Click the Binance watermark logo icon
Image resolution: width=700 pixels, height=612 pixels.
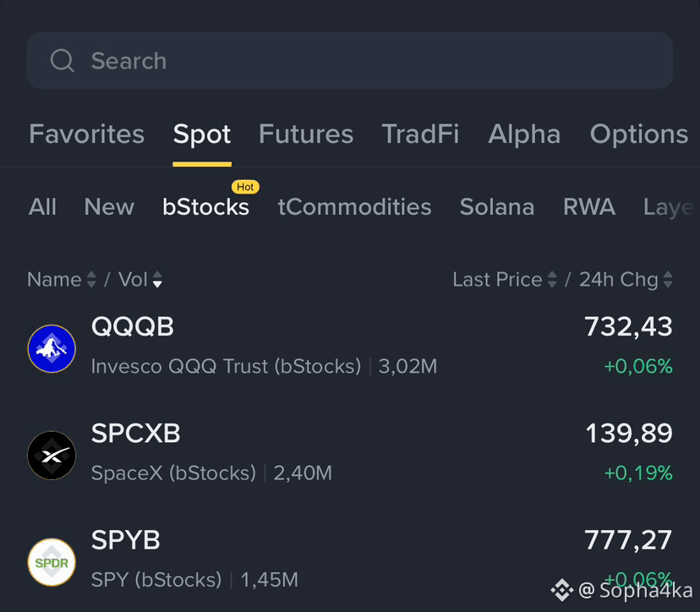click(561, 590)
